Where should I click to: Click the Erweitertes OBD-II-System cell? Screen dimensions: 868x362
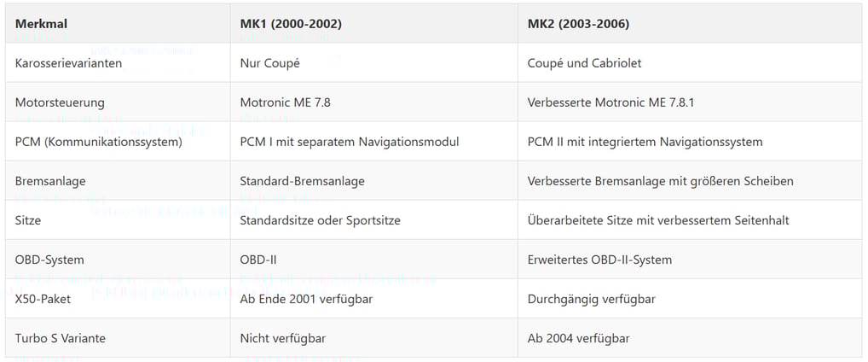click(x=599, y=260)
